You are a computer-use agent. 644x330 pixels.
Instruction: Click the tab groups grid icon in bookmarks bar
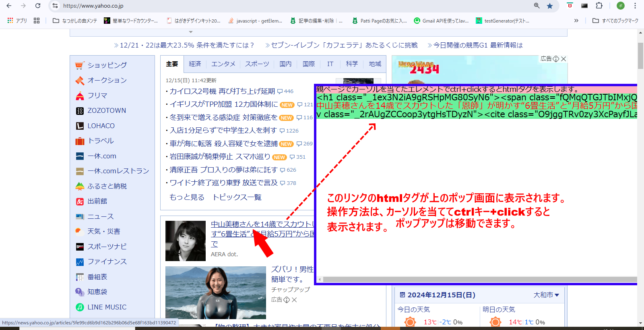(37, 21)
